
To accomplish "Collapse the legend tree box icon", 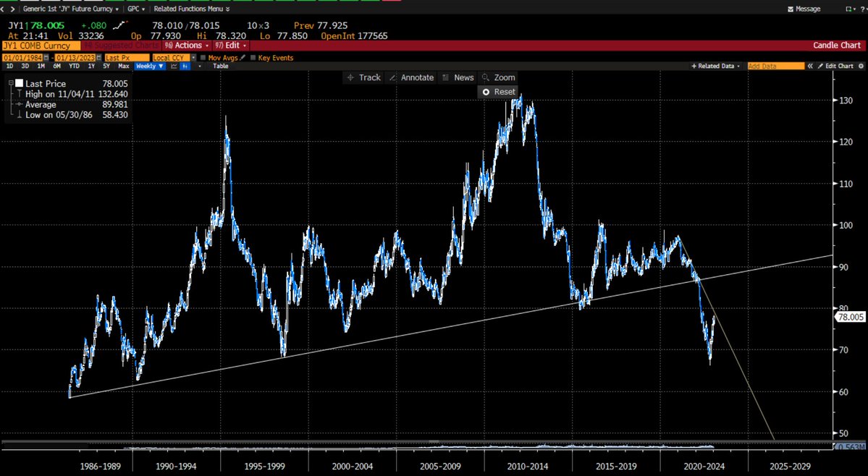I will (11, 83).
